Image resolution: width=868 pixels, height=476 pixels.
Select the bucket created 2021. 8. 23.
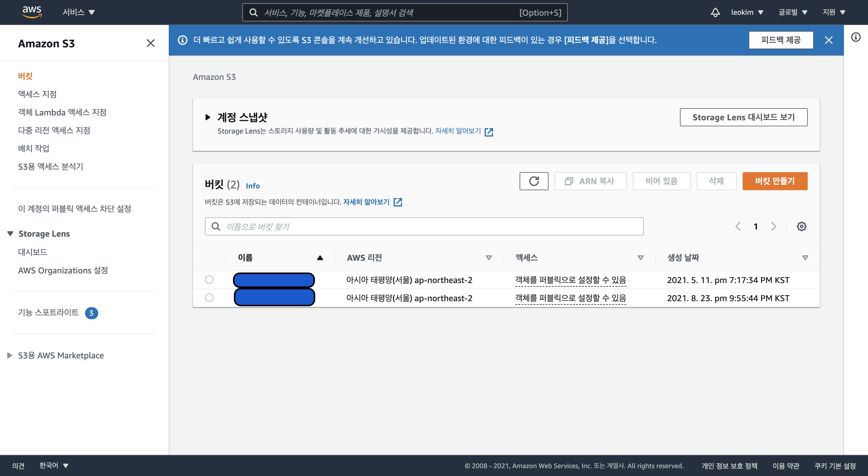(209, 298)
